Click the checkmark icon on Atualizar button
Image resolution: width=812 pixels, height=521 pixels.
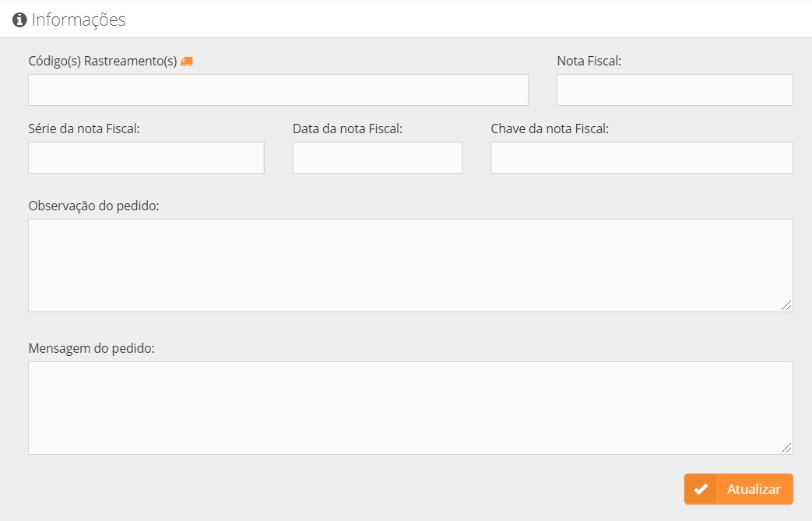(701, 489)
